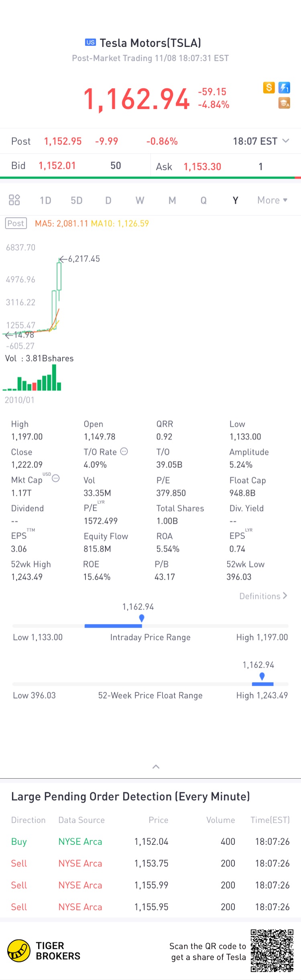Tap the 52wk High value 1,243.49
This screenshot has height=980, width=301.
click(27, 577)
